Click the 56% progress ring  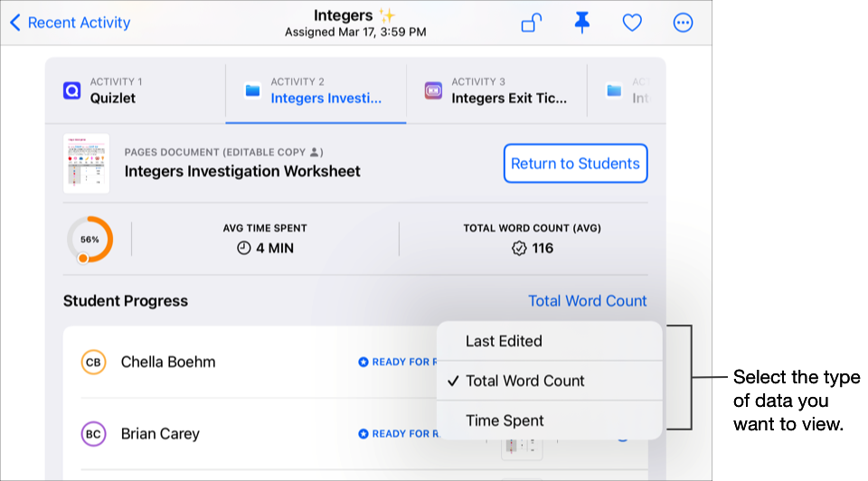(x=90, y=240)
